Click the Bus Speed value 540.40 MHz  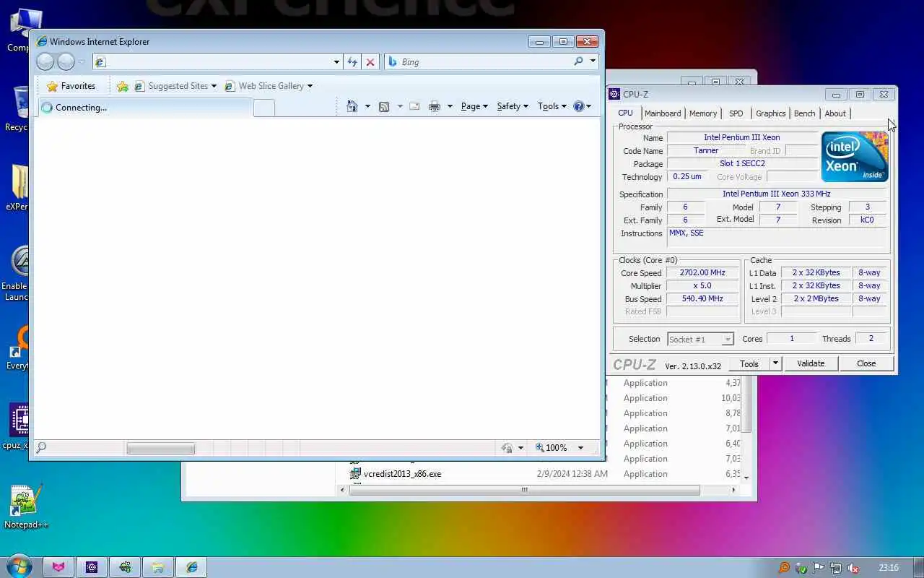coord(702,298)
